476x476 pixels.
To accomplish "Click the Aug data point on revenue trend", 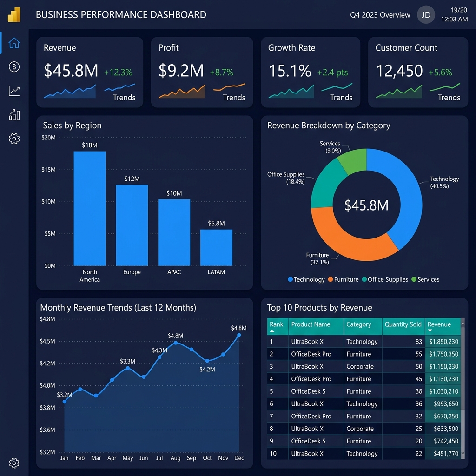I will pyautogui.click(x=175, y=343).
